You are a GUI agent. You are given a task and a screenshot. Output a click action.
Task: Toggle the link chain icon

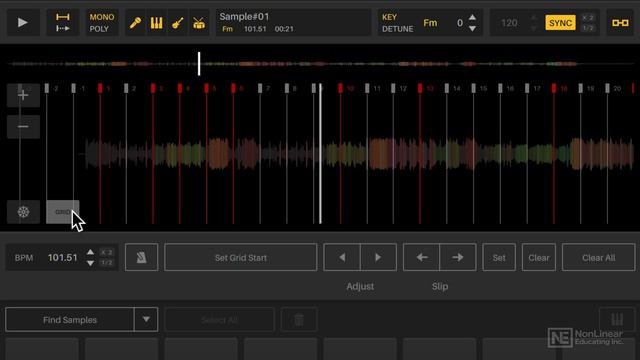(620, 23)
